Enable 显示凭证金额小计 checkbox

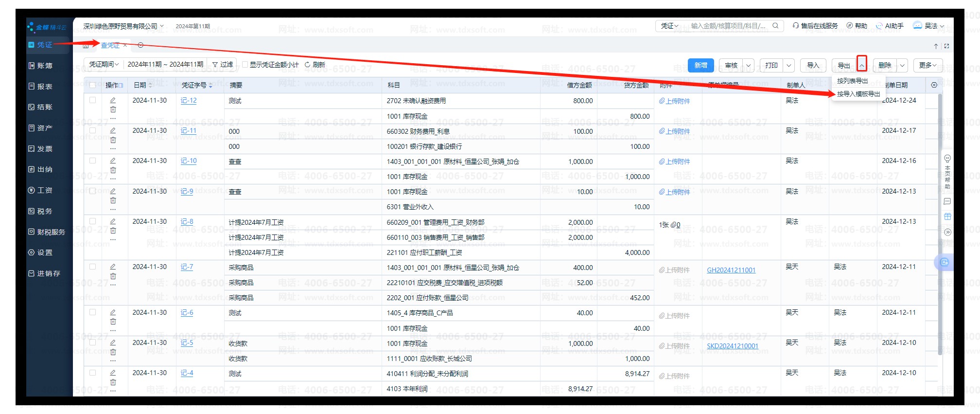click(245, 65)
